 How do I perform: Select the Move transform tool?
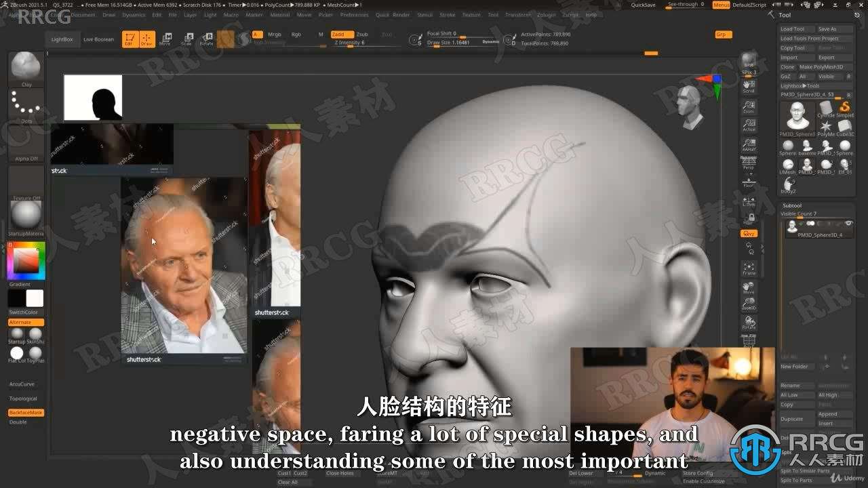pyautogui.click(x=165, y=39)
